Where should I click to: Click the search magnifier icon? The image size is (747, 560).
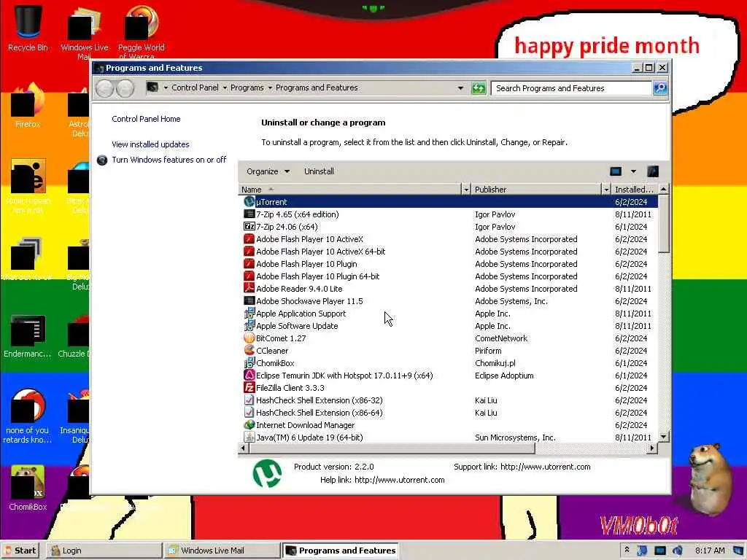click(660, 88)
